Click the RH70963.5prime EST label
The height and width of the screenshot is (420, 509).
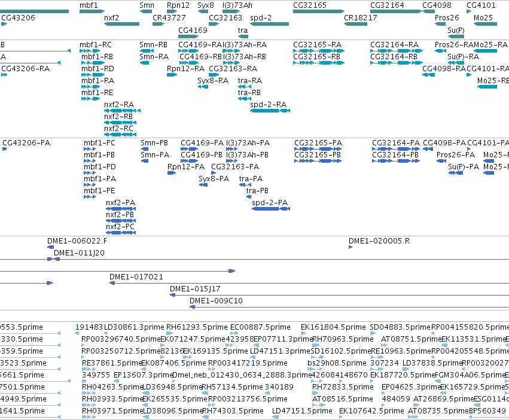(343, 339)
